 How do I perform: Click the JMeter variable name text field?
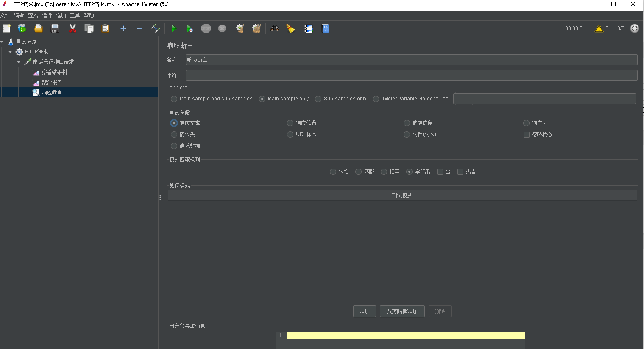[x=544, y=99]
